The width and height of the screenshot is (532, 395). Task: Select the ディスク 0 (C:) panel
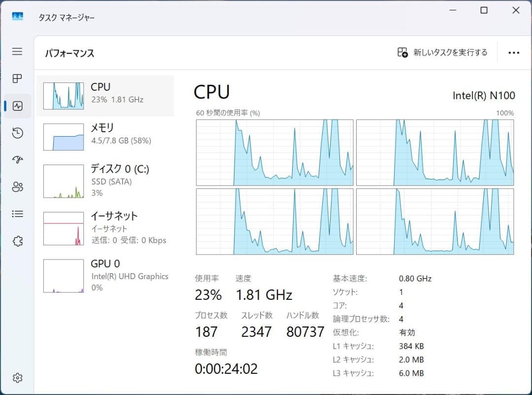pos(104,180)
